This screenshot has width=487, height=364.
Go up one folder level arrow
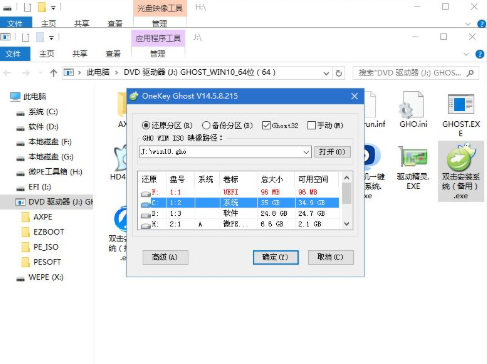(53, 73)
